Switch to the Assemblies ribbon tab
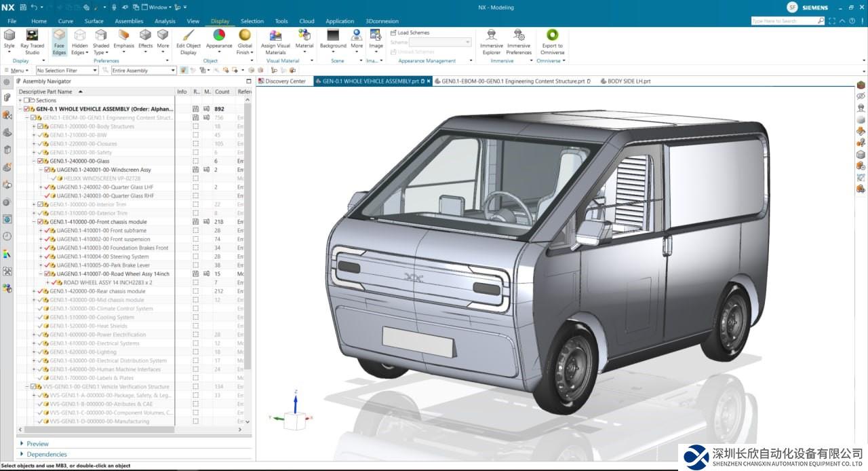The height and width of the screenshot is (471, 868). pyautogui.click(x=129, y=21)
